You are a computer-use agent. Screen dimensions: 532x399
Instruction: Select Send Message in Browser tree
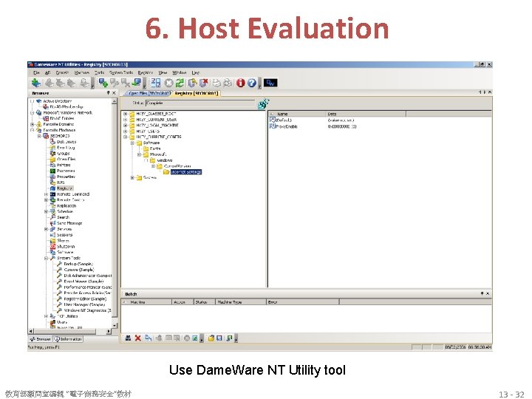(69, 223)
